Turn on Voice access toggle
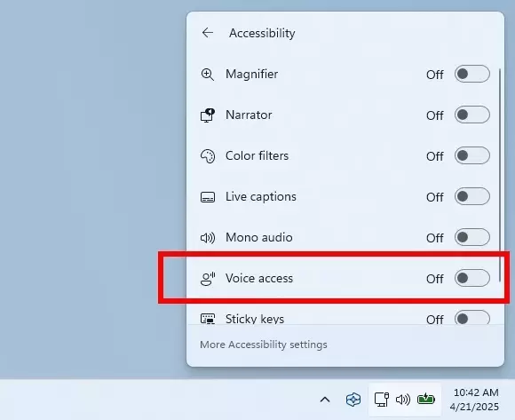 (x=472, y=278)
